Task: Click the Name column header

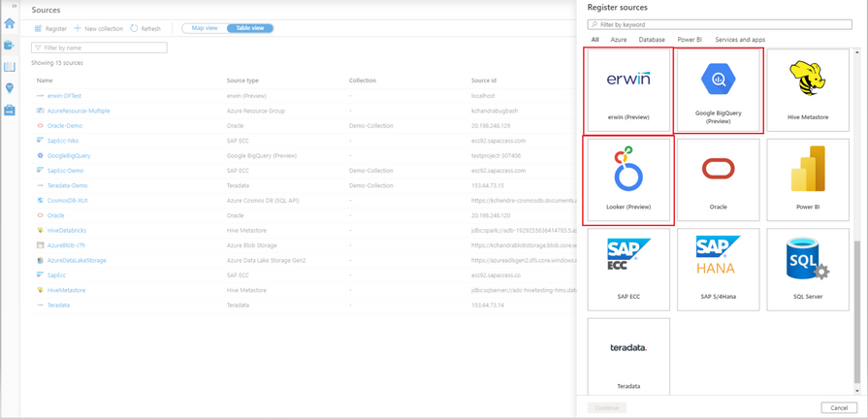Action: point(45,81)
